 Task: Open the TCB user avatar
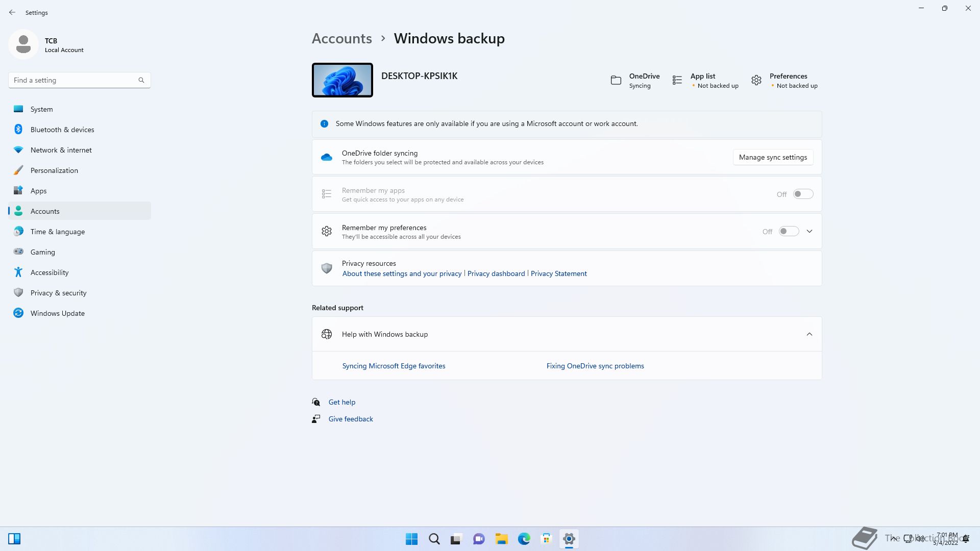[x=23, y=45]
